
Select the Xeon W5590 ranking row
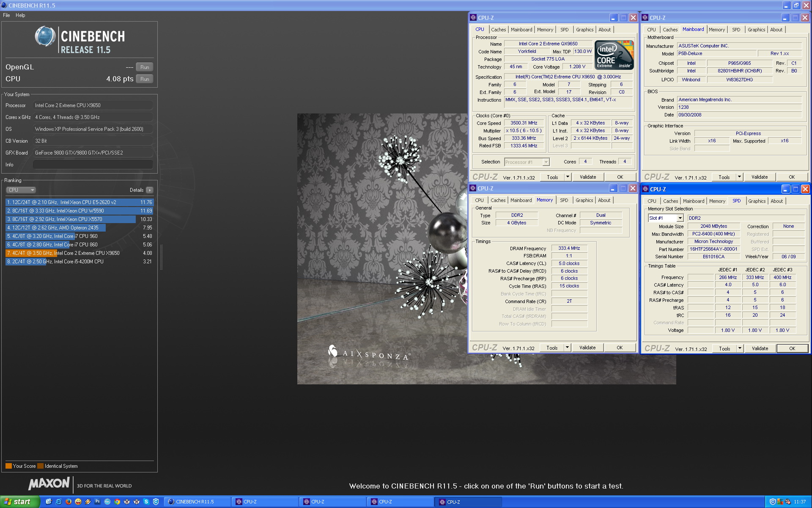tap(80, 211)
